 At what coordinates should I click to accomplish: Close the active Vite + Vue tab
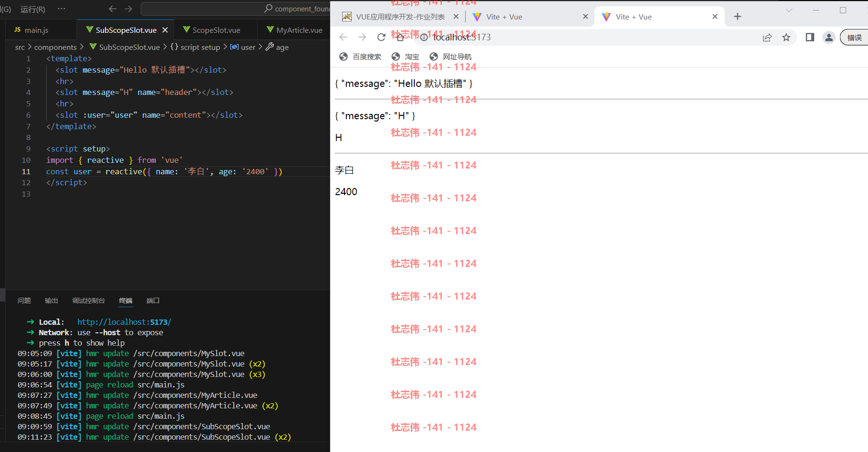[715, 17]
